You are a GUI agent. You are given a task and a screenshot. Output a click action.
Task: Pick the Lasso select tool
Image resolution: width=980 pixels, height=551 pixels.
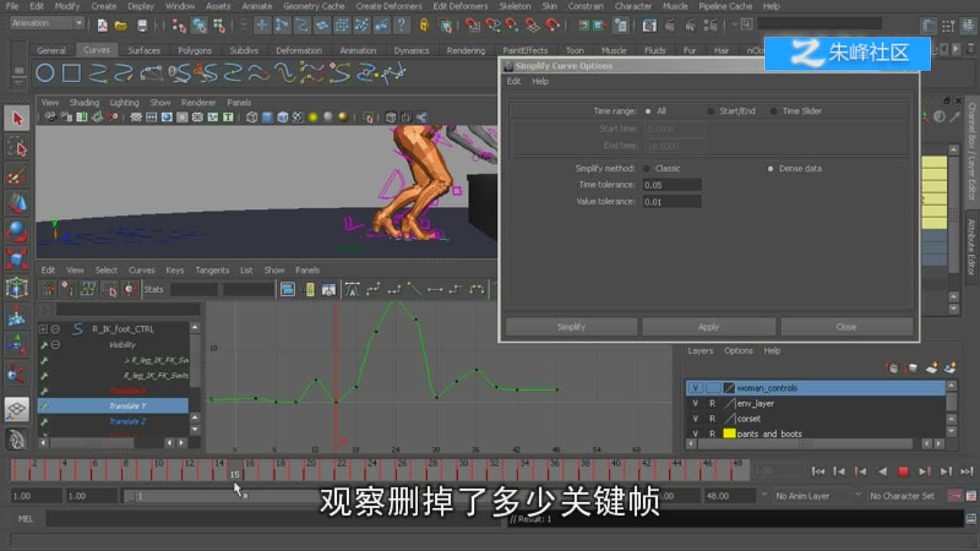point(17,146)
